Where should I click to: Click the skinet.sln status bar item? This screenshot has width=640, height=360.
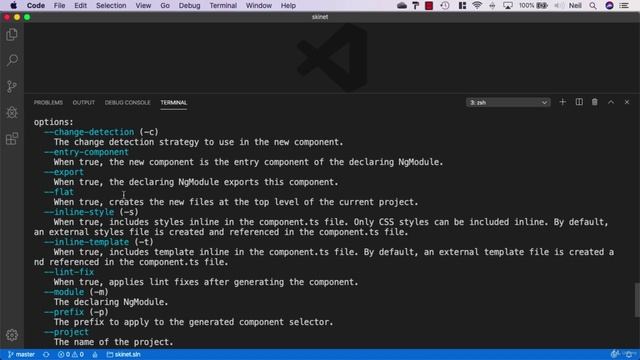[x=123, y=355]
